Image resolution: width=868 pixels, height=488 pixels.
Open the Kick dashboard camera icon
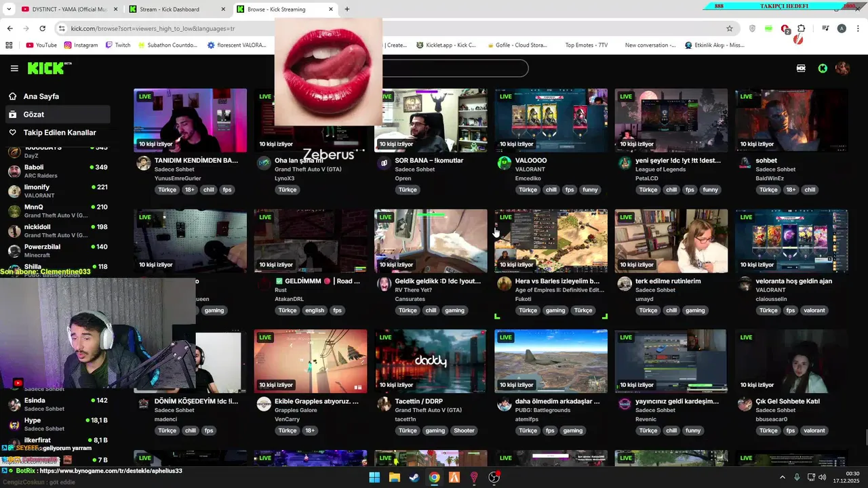pyautogui.click(x=801, y=68)
